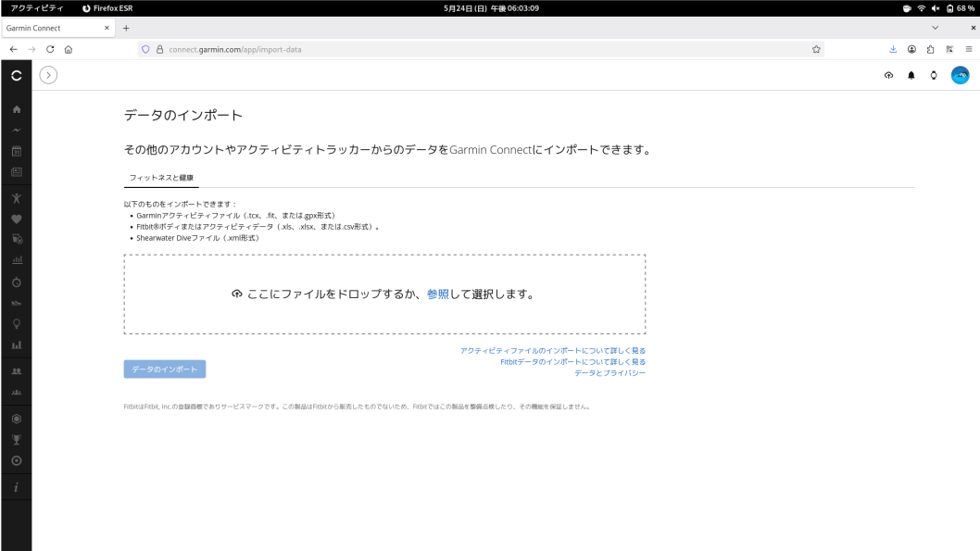Viewport: 980px width, 551px height.
Task: Open Fitbitデータのインポートについて詳しく見る link
Action: coord(572,362)
